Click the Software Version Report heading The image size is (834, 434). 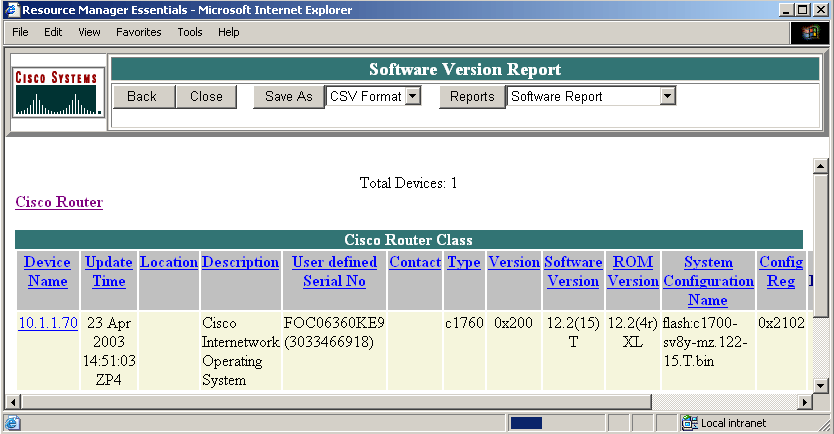(x=465, y=69)
